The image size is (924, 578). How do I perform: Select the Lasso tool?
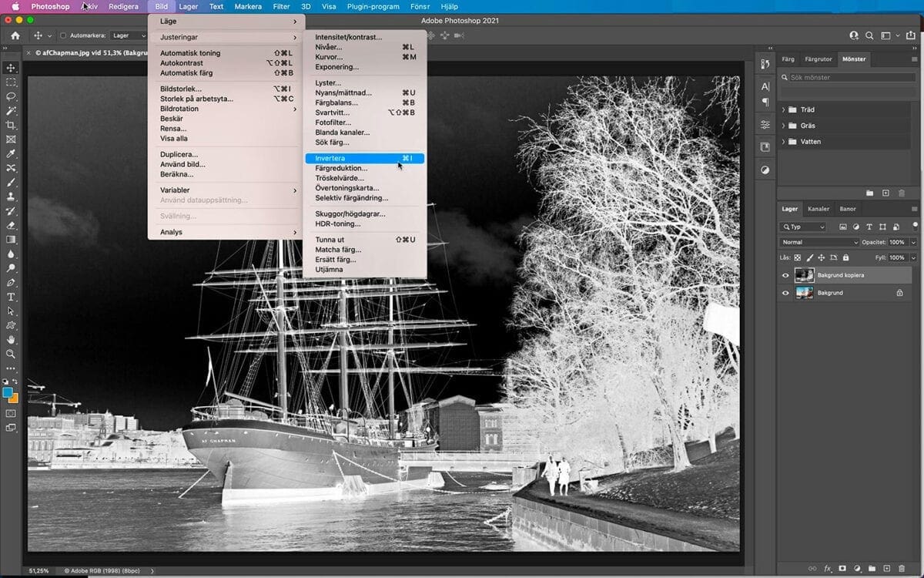click(x=11, y=96)
